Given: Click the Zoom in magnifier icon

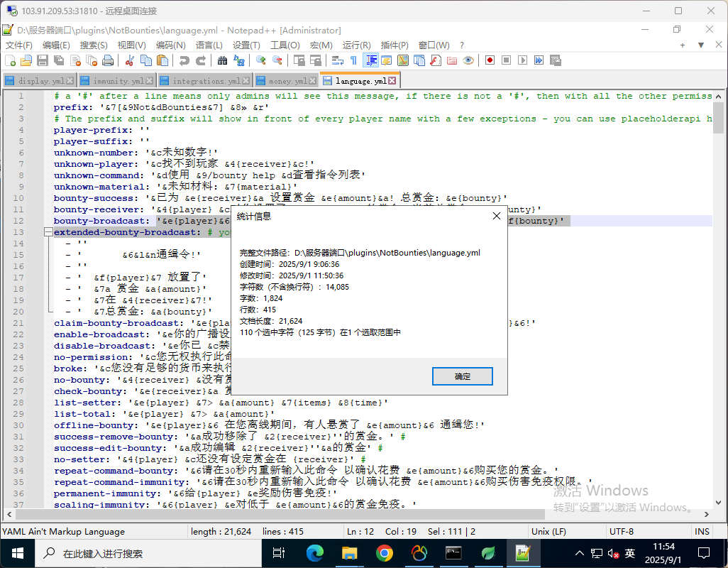Looking at the screenshot, I should click(x=260, y=61).
